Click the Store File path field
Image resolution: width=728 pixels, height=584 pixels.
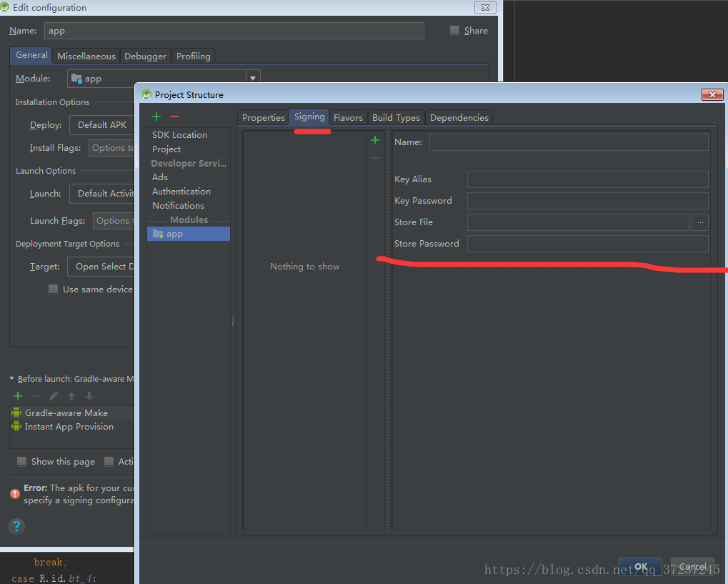click(578, 222)
